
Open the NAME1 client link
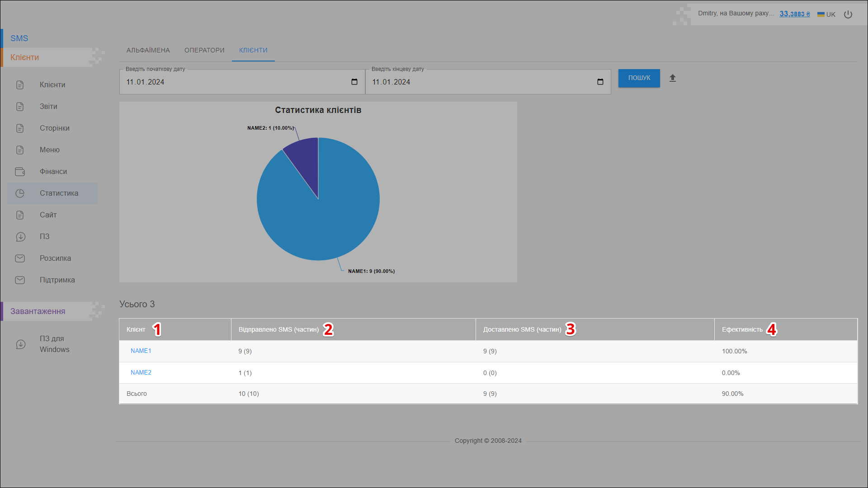(x=141, y=351)
